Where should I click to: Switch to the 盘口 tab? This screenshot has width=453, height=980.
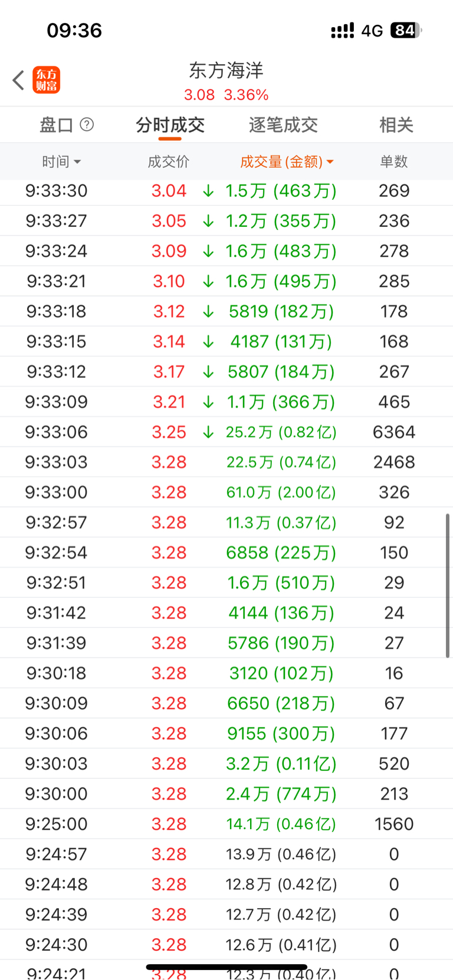[56, 125]
